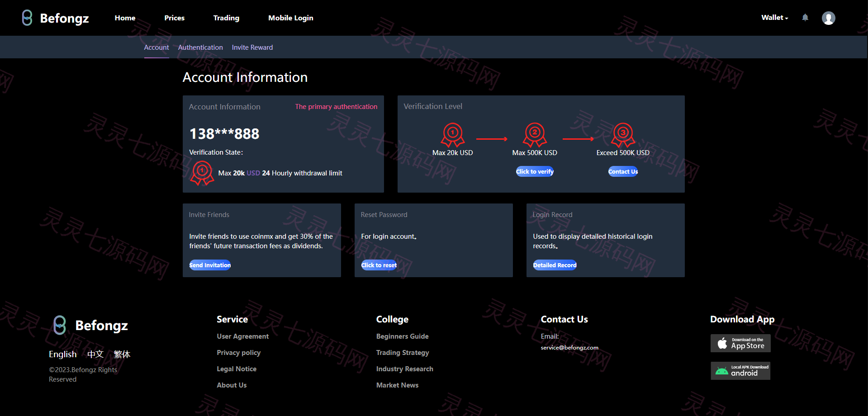Open the Legal Notice link
Image resolution: width=868 pixels, height=416 pixels.
(x=237, y=369)
